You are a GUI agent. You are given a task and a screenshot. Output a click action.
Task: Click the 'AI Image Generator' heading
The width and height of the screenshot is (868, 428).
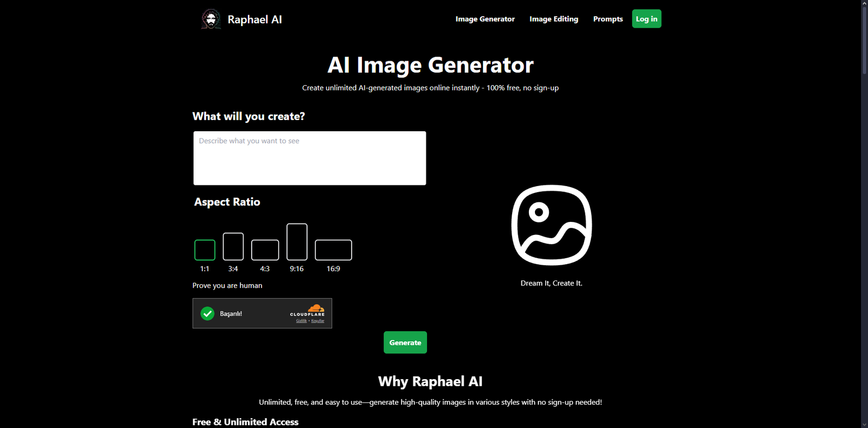click(431, 65)
